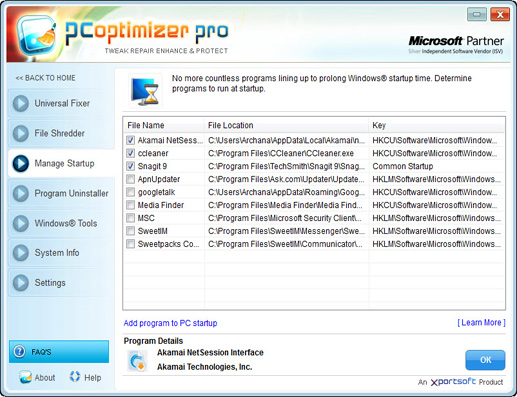This screenshot has width=517, height=397.
Task: Click the FAQ'S question mark icon
Action: click(19, 351)
